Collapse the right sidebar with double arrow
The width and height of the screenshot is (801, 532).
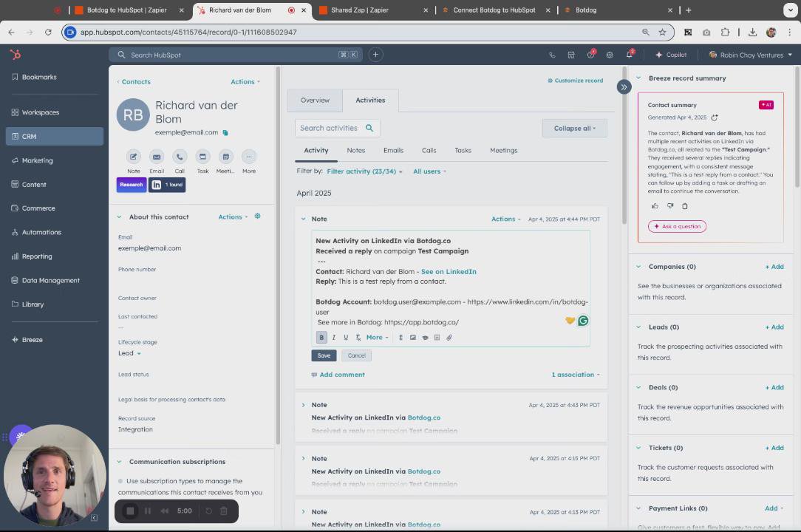pos(624,87)
